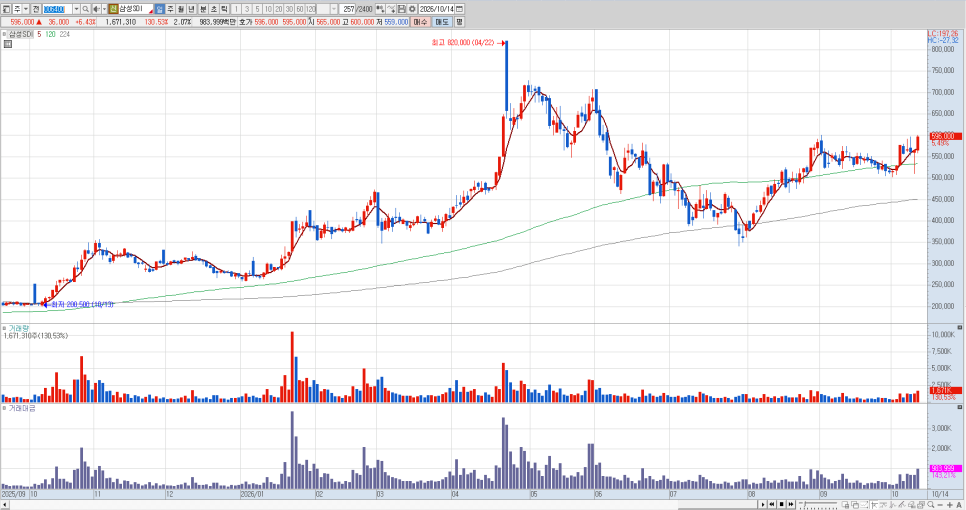Click the magenta 983,999 value tag on axis

pos(944,468)
